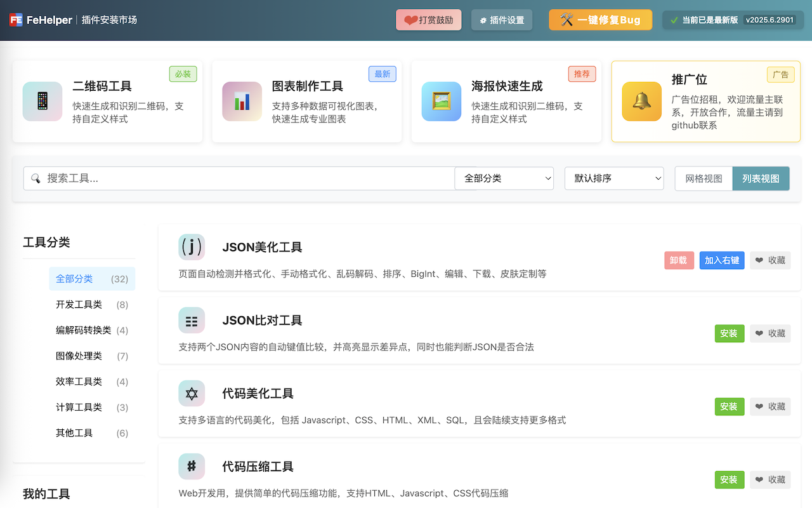Image resolution: width=812 pixels, height=508 pixels.
Task: Click the 一键修复Bug button
Action: tap(600, 19)
